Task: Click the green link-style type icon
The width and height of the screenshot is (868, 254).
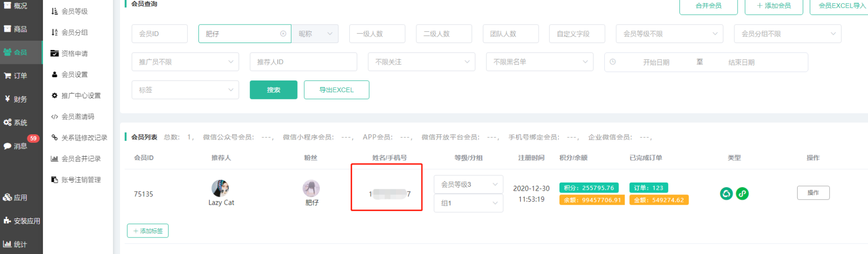Action: [742, 193]
